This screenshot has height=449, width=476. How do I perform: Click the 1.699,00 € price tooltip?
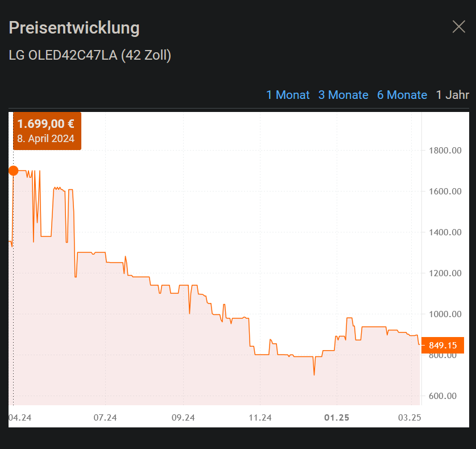pyautogui.click(x=47, y=131)
